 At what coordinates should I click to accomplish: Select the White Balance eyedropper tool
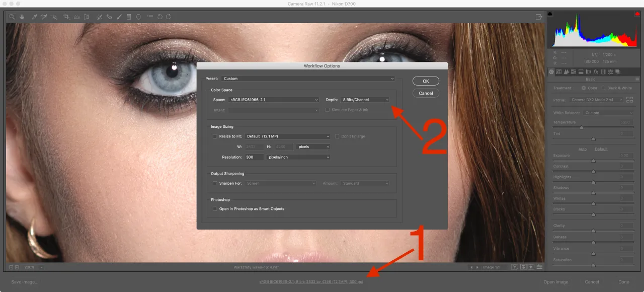click(x=35, y=17)
